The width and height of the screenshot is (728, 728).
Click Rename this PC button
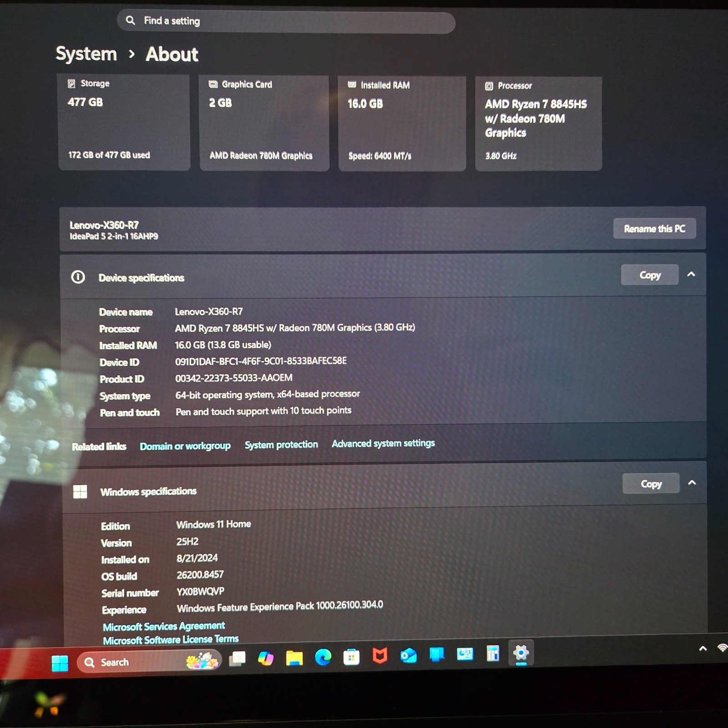tap(655, 229)
